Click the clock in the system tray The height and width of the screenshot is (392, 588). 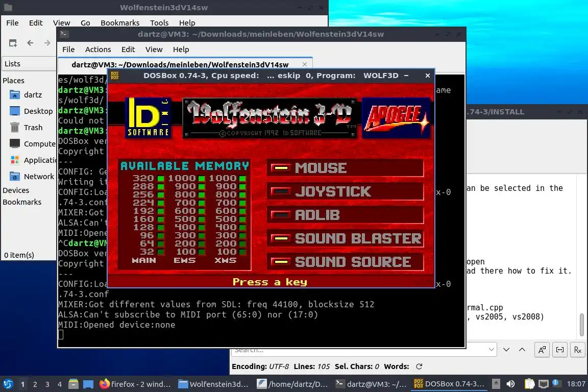(x=576, y=384)
